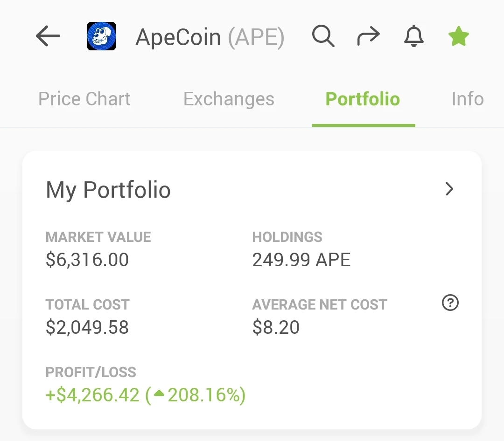Tap the ApeCoin (APE) title

click(x=210, y=37)
